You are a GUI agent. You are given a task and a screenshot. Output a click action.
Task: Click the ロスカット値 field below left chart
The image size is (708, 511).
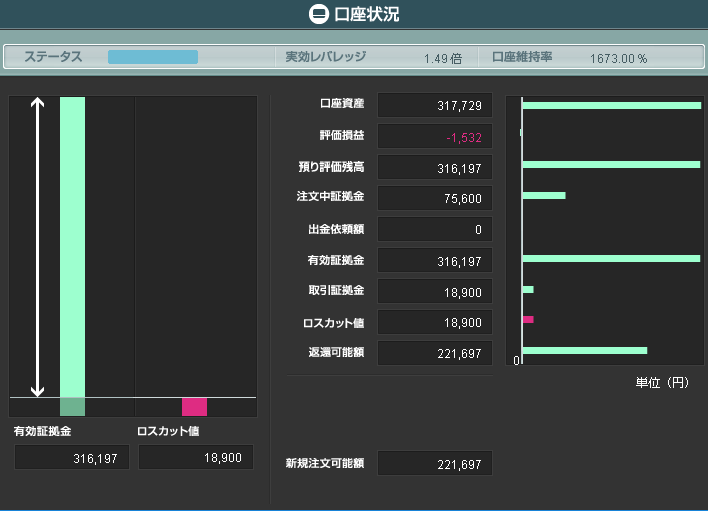196,457
